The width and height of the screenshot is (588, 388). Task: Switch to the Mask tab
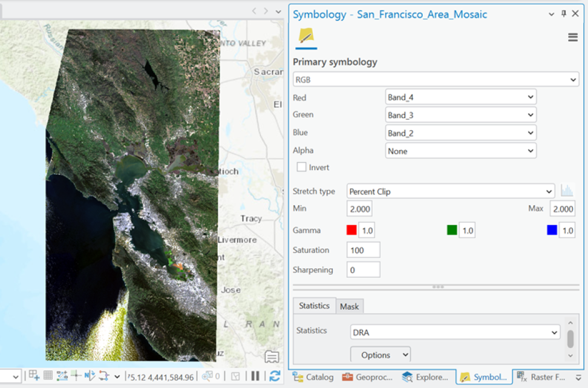pyautogui.click(x=350, y=306)
